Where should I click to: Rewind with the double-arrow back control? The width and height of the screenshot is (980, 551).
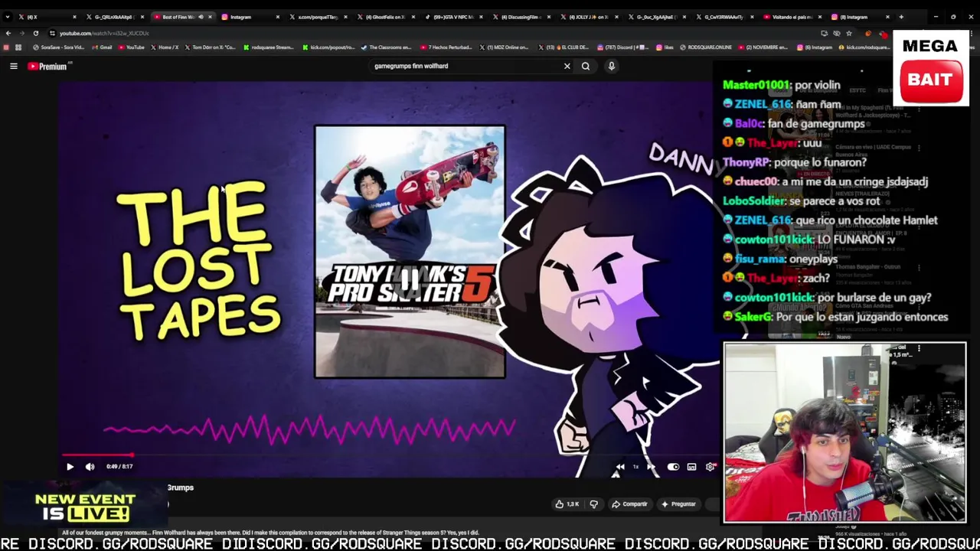620,466
